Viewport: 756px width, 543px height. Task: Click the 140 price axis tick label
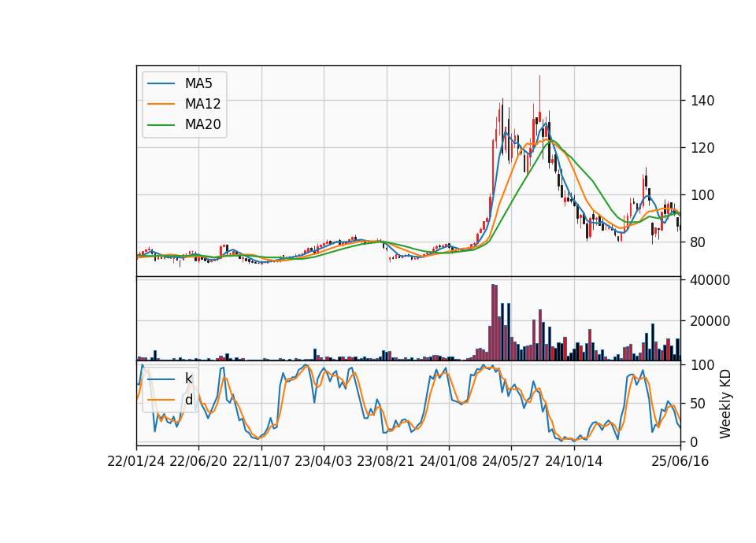click(x=702, y=101)
